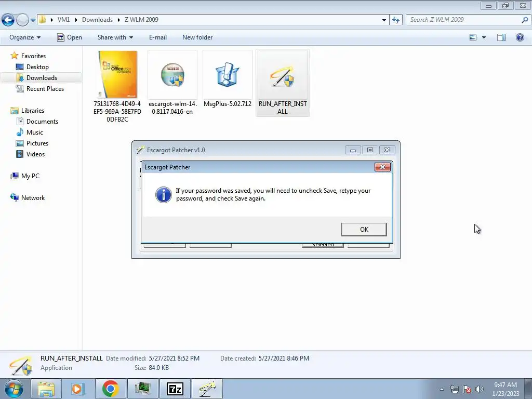Viewport: 532px width, 399px height.
Task: Click Downloads in the address breadcrumb
Action: tap(97, 20)
